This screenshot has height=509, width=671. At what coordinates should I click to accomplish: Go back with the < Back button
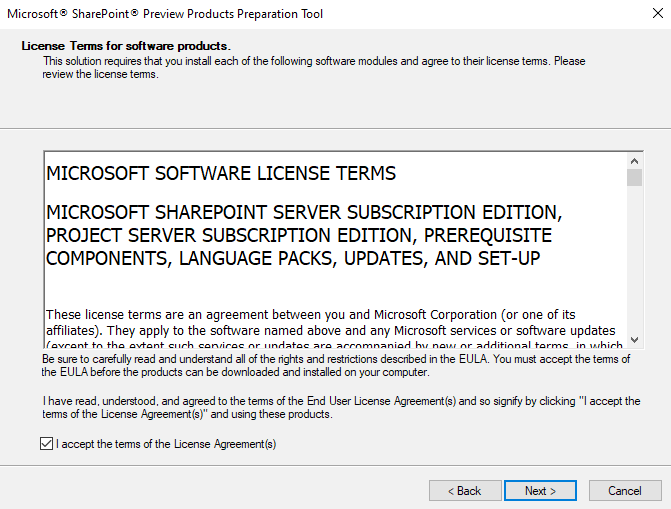(465, 491)
